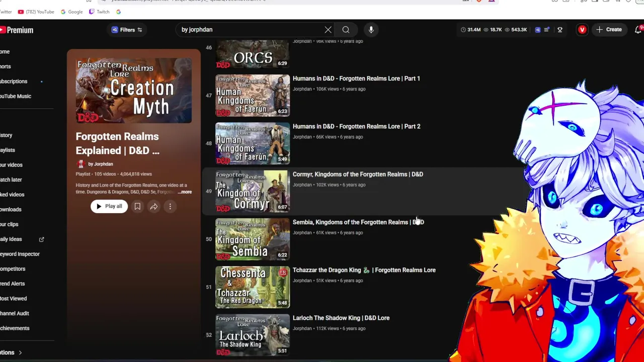The height and width of the screenshot is (362, 644).
Task: Open 'Humans in D&D' Part 1 title
Action: click(356, 78)
